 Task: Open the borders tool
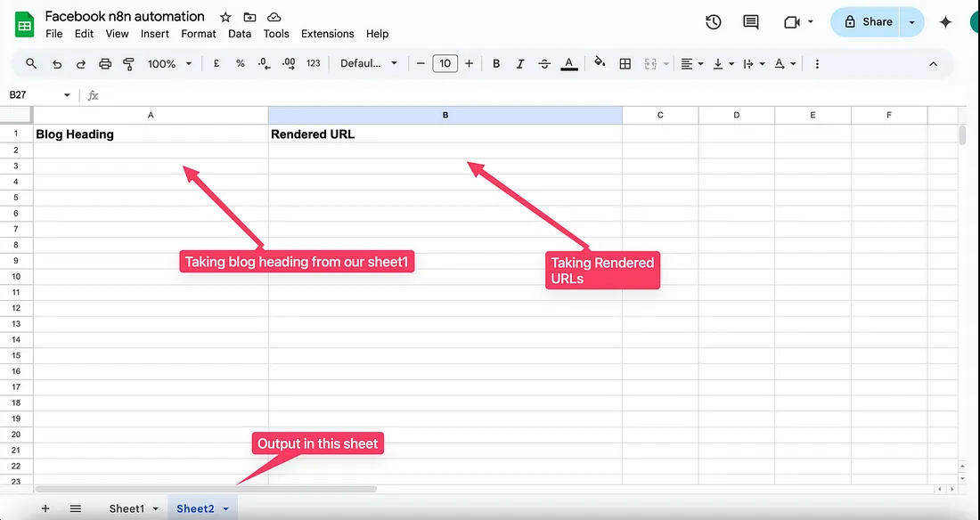click(x=625, y=64)
